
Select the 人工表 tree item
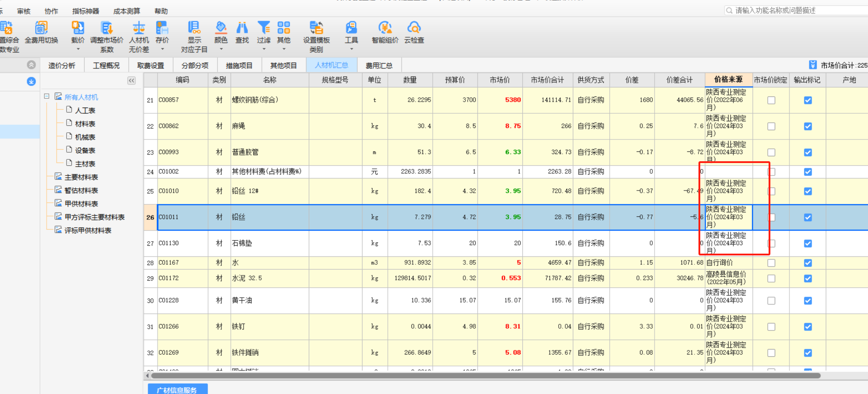(85, 110)
